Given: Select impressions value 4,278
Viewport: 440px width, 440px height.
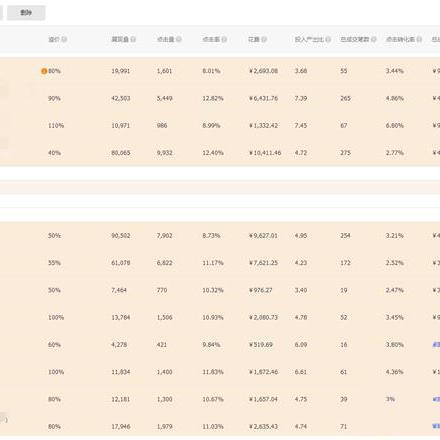Looking at the screenshot, I should pyautogui.click(x=119, y=345).
